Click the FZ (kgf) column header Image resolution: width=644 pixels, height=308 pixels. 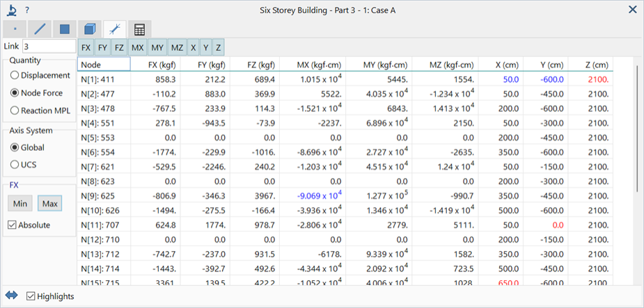(255, 65)
